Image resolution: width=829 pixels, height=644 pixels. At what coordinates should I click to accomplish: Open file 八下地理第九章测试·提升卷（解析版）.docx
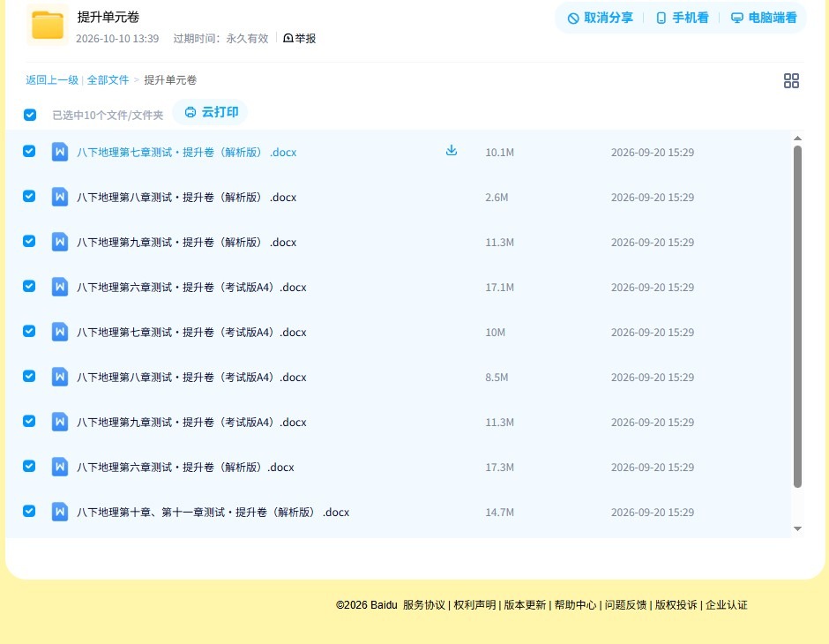click(x=187, y=242)
